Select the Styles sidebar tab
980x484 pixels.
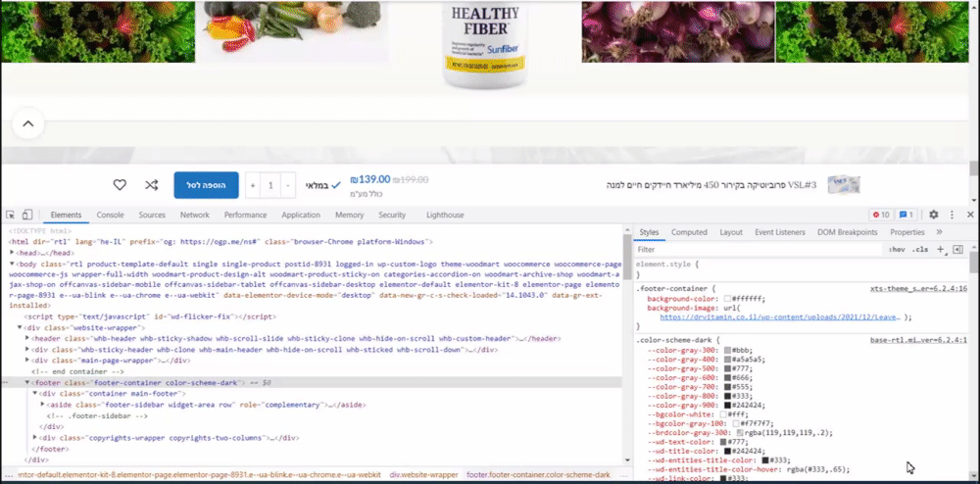[649, 232]
